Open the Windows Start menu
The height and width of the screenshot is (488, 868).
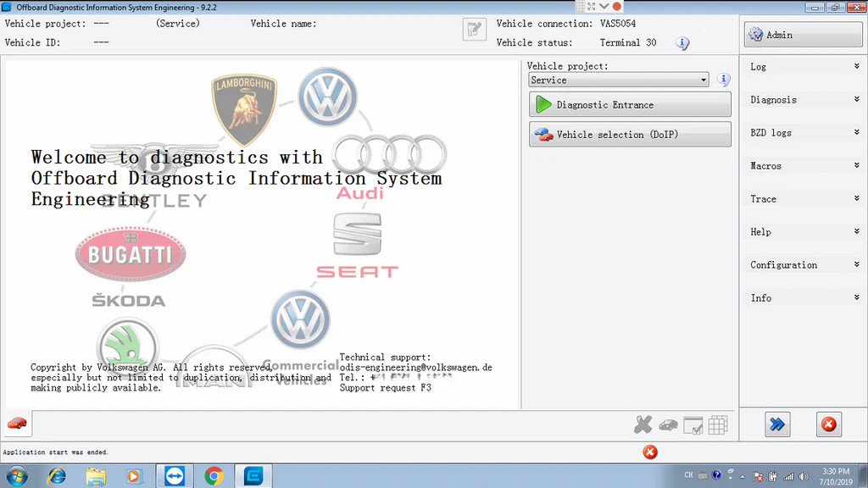(17, 476)
